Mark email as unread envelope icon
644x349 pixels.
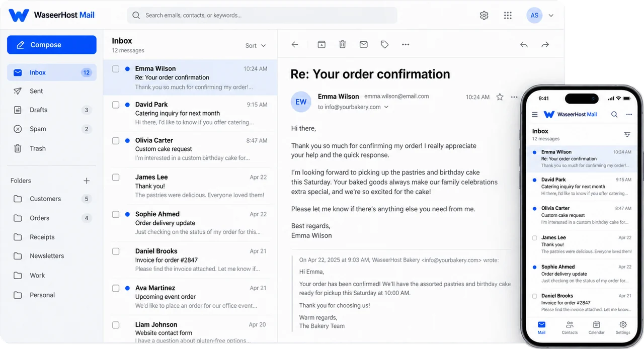coord(364,45)
